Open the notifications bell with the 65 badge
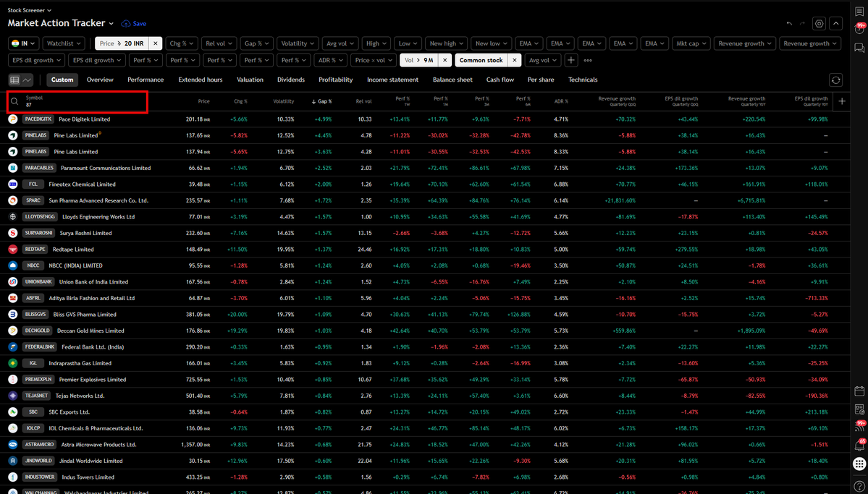This screenshot has height=494, width=868. coord(859,445)
